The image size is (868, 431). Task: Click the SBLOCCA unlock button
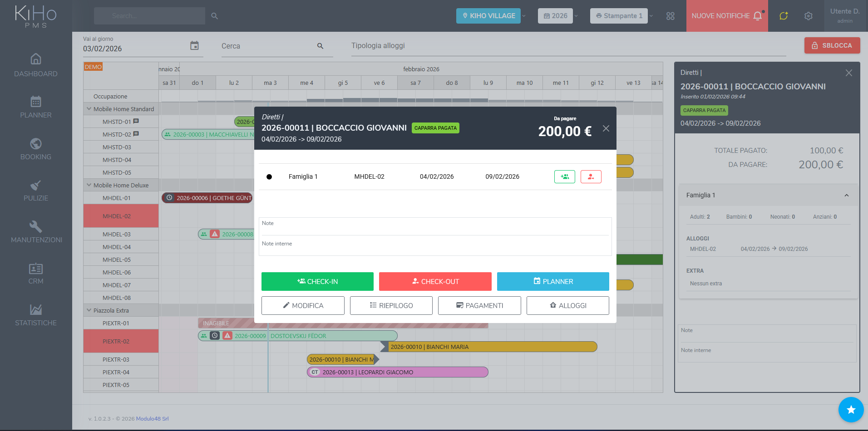click(832, 45)
